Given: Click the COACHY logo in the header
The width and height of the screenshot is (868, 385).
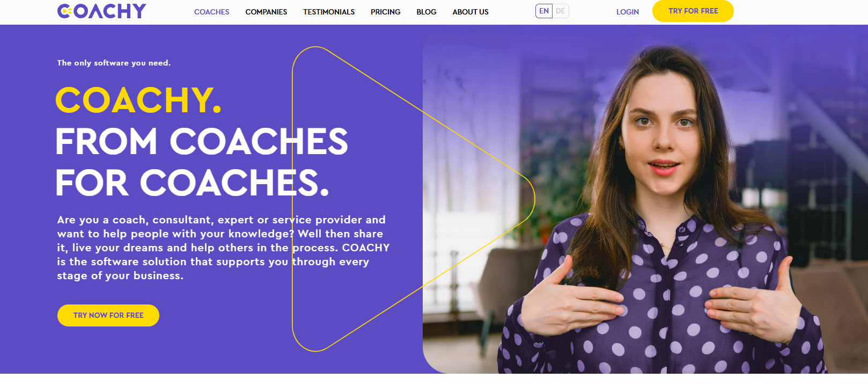Looking at the screenshot, I should point(101,11).
